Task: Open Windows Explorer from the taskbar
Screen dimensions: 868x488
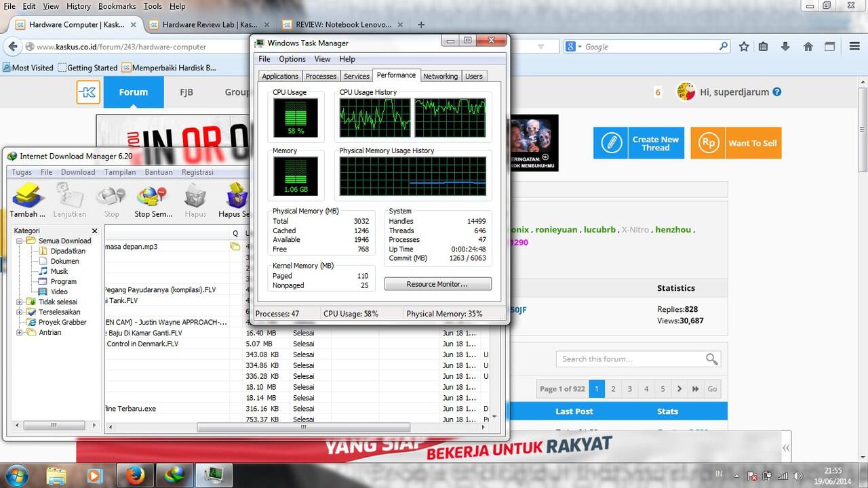Action: (x=56, y=474)
